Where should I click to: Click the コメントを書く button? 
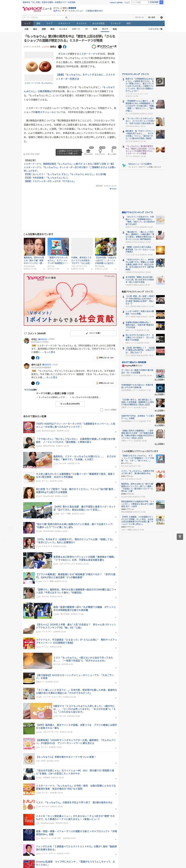(x=93, y=333)
